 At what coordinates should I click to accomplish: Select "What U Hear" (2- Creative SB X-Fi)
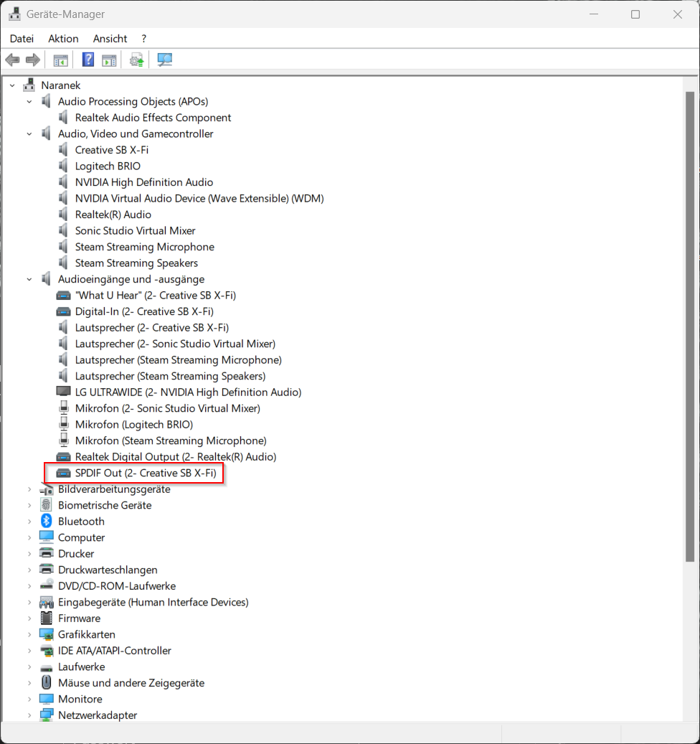155,295
